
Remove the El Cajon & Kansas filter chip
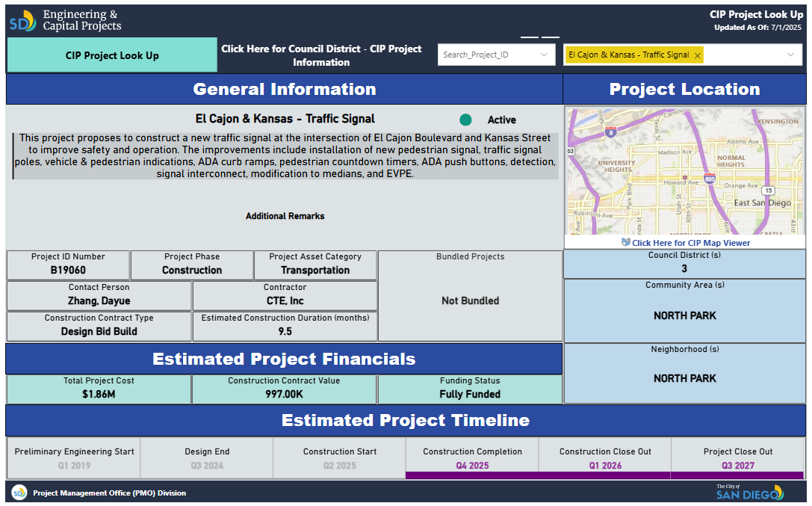click(698, 55)
